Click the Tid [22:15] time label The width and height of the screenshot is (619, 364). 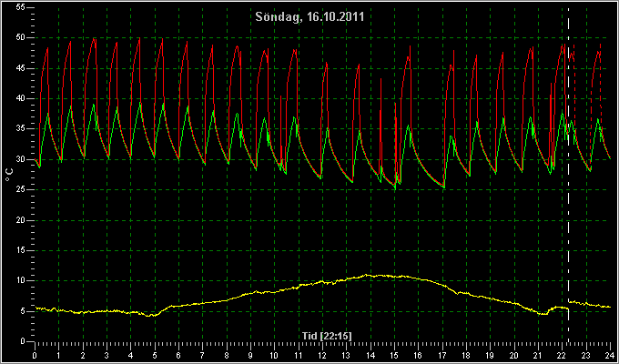pyautogui.click(x=327, y=336)
